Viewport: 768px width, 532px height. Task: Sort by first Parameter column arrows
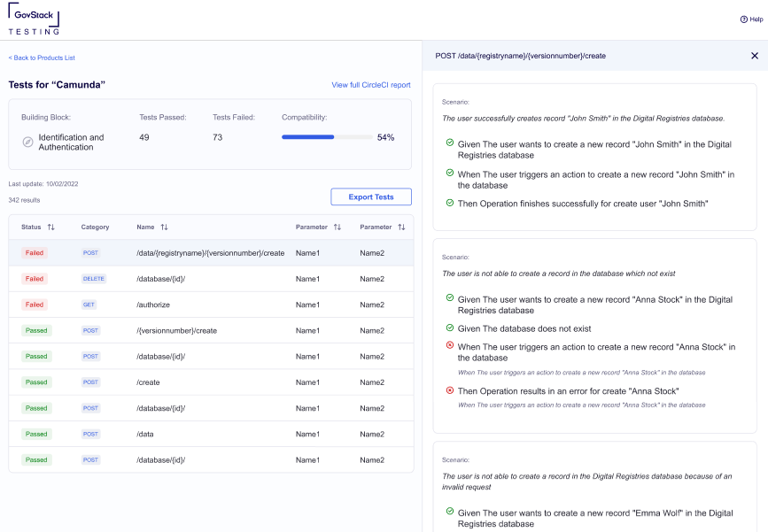(x=337, y=227)
